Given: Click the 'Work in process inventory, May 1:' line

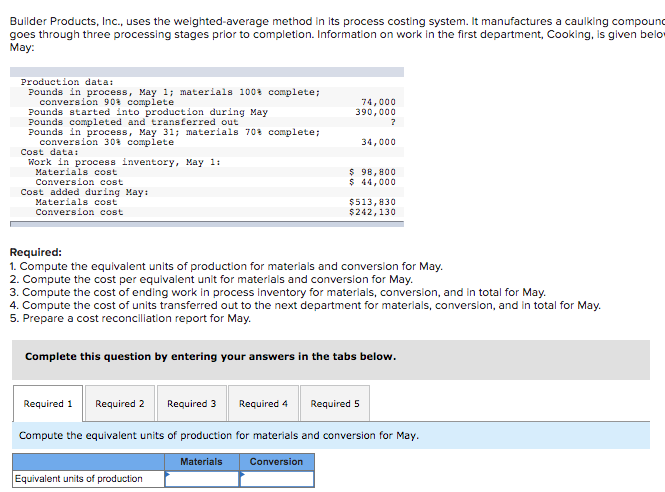Looking at the screenshot, I should (x=124, y=162).
